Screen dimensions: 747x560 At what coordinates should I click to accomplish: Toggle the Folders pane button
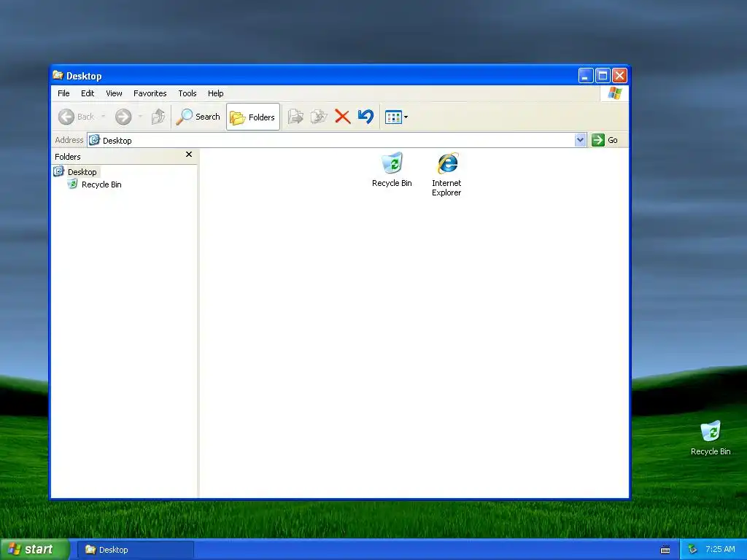pos(253,117)
